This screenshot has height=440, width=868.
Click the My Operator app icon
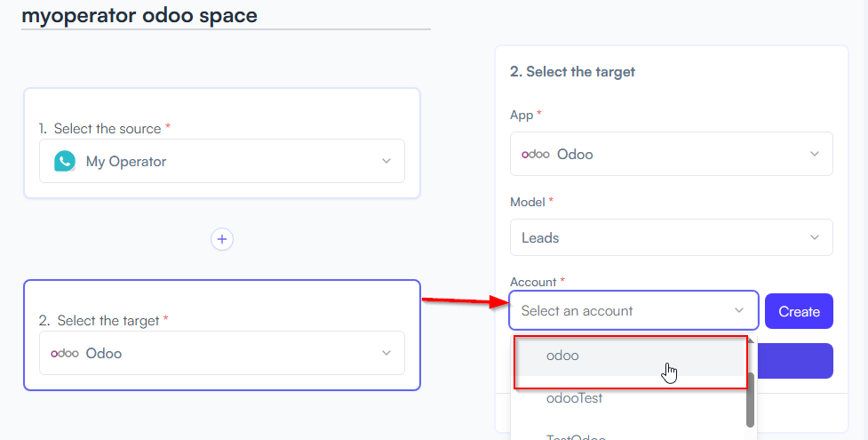click(x=65, y=161)
